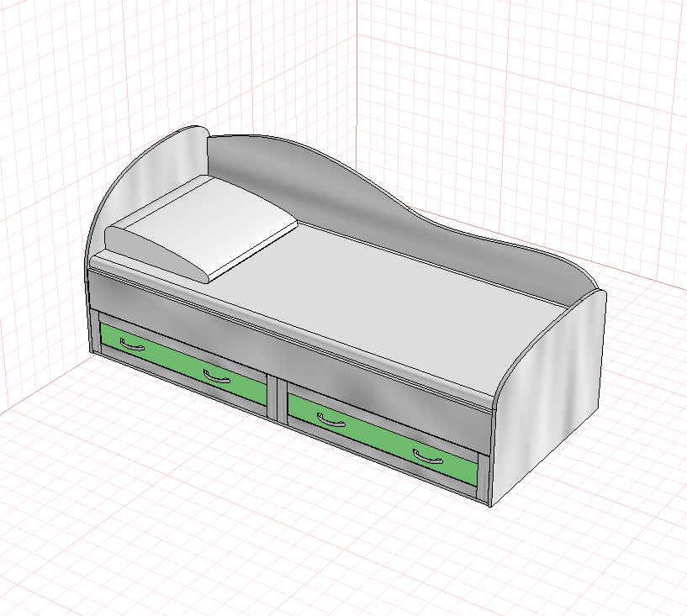This screenshot has width=687, height=616.
Task: Click the left handle on the right drawer
Action: (x=330, y=421)
